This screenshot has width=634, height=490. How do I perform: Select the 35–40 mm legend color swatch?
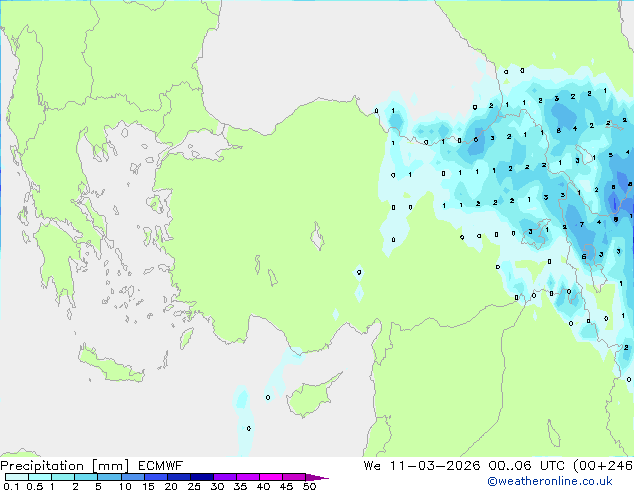[x=248, y=477]
